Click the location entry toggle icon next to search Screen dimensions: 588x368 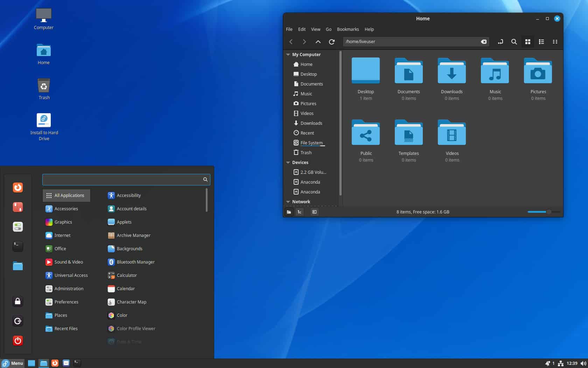[x=500, y=42]
